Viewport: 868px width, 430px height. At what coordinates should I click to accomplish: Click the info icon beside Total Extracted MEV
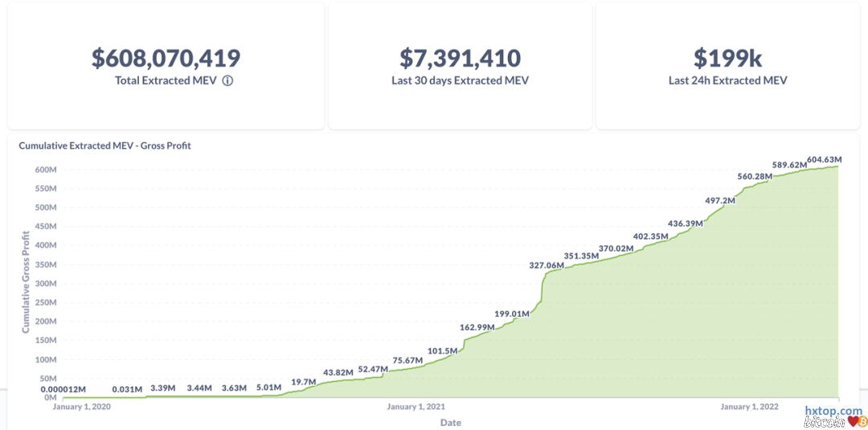[227, 80]
